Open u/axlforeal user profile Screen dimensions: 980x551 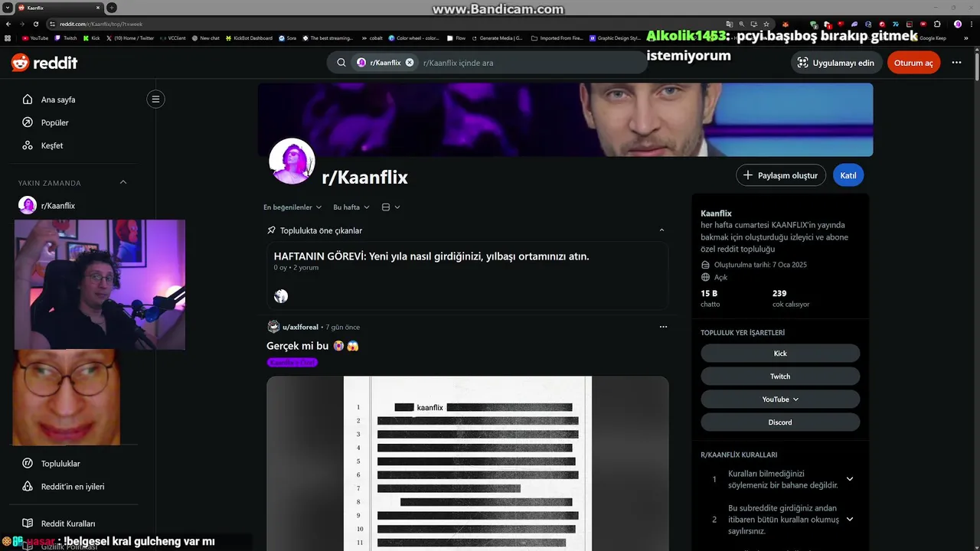tap(300, 328)
